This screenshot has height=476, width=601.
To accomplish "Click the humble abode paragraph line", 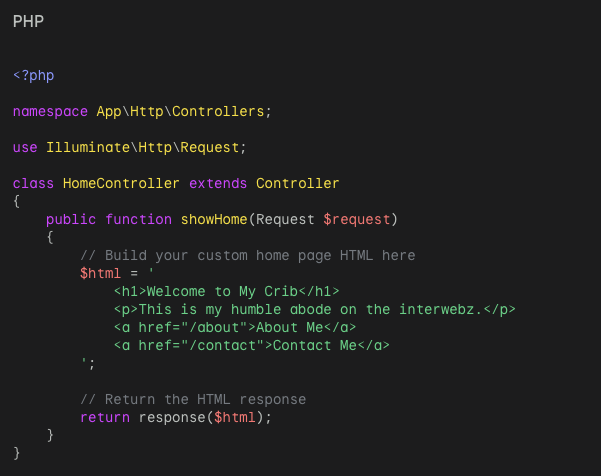I will point(315,310).
